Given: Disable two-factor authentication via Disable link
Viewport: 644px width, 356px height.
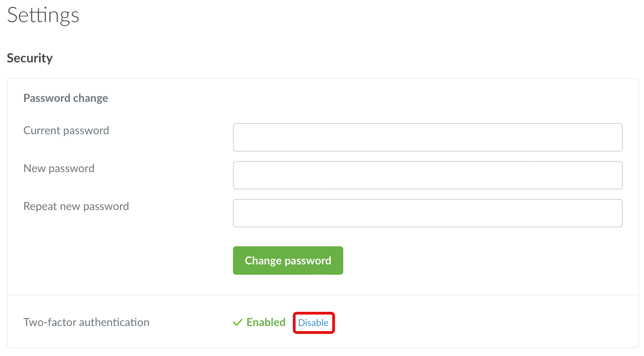Looking at the screenshot, I should point(313,323).
